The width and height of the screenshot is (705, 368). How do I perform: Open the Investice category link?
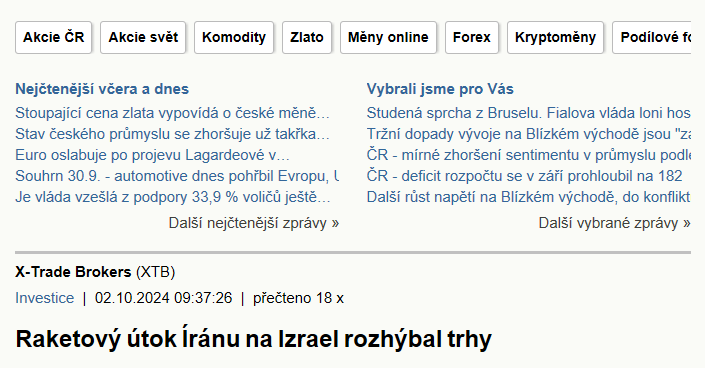45,298
